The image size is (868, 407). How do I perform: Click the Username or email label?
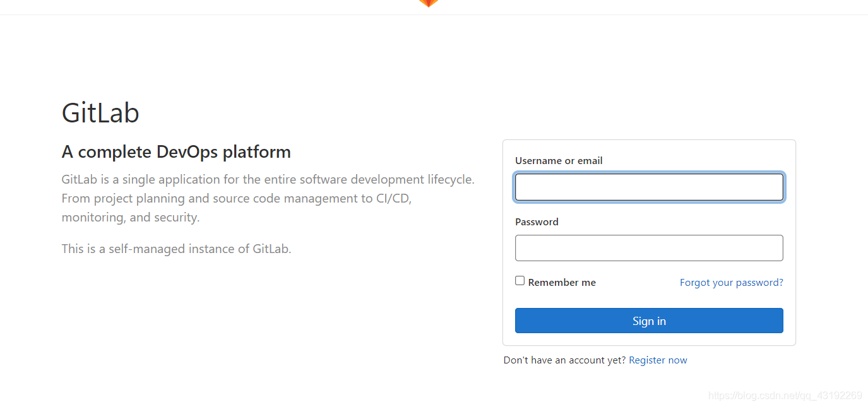[x=558, y=160]
